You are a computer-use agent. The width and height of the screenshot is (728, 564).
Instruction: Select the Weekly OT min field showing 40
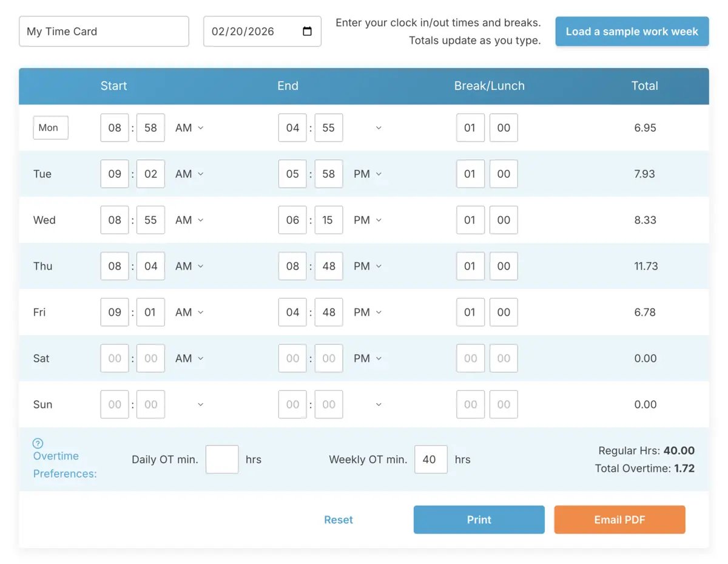431,459
